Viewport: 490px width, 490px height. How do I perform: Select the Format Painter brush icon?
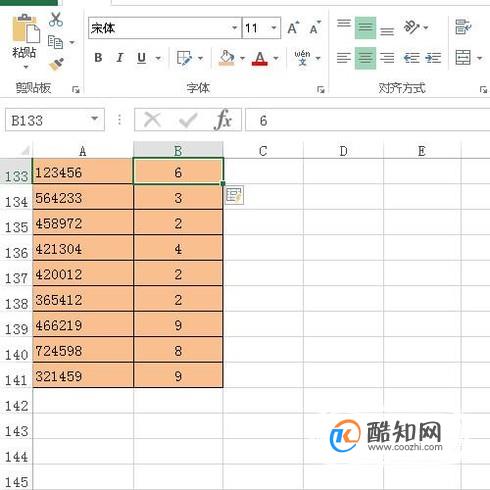click(x=56, y=64)
